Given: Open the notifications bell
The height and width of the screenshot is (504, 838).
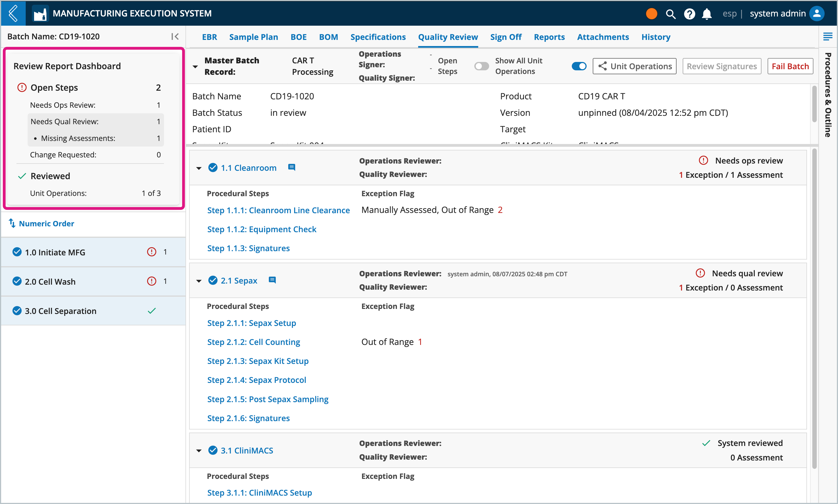Looking at the screenshot, I should tap(707, 14).
